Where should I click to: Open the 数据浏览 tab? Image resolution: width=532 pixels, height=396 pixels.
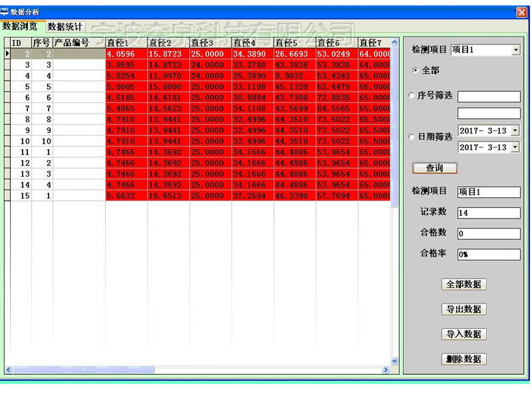[x=20, y=27]
